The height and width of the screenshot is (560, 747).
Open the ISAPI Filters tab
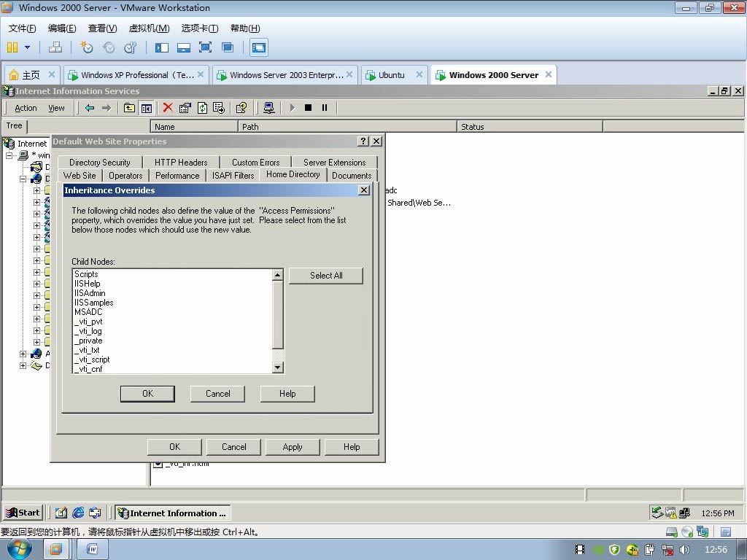coord(233,175)
